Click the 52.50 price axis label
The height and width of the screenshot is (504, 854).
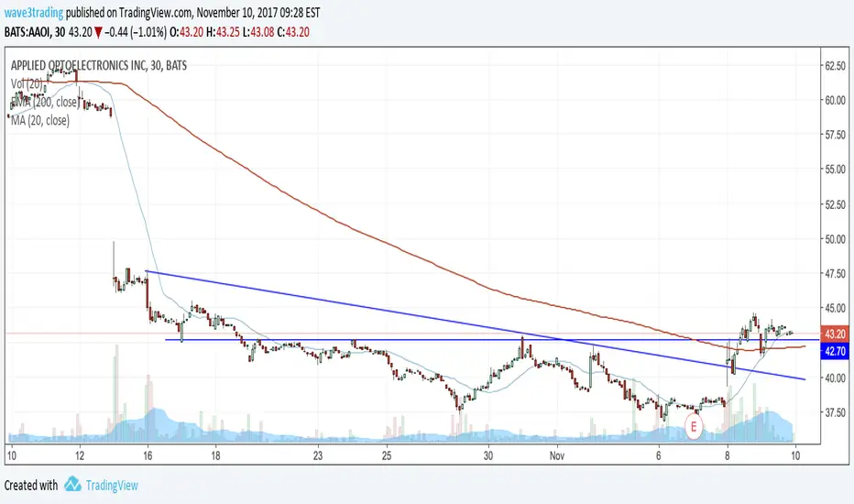[x=836, y=204]
